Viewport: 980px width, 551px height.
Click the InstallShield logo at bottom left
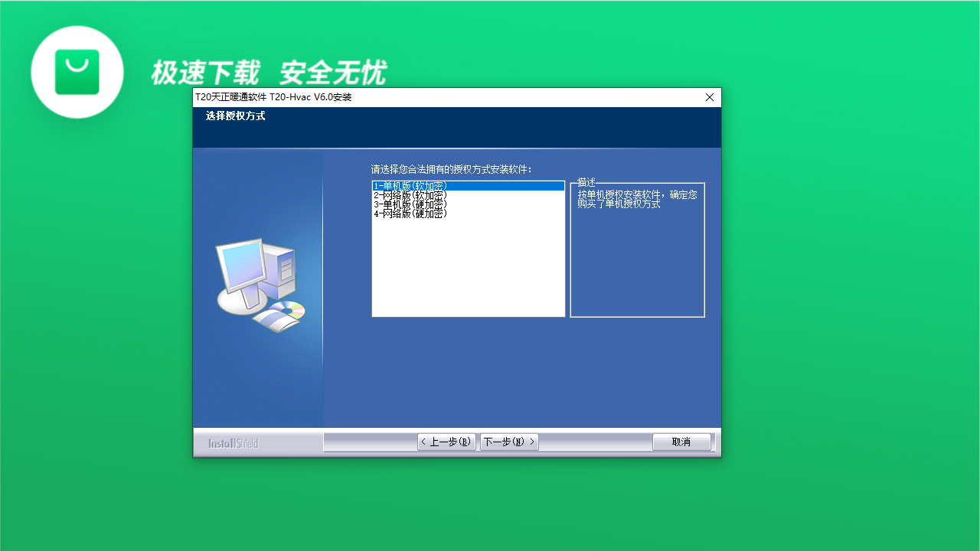pyautogui.click(x=234, y=443)
